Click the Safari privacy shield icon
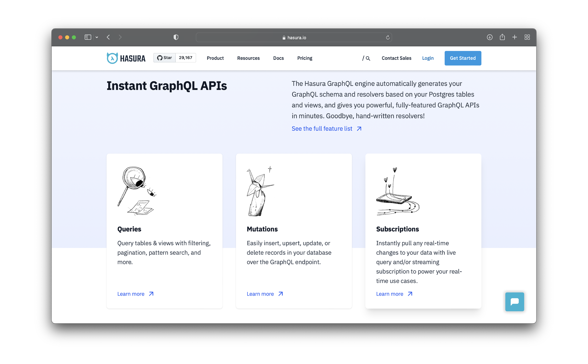 (176, 37)
